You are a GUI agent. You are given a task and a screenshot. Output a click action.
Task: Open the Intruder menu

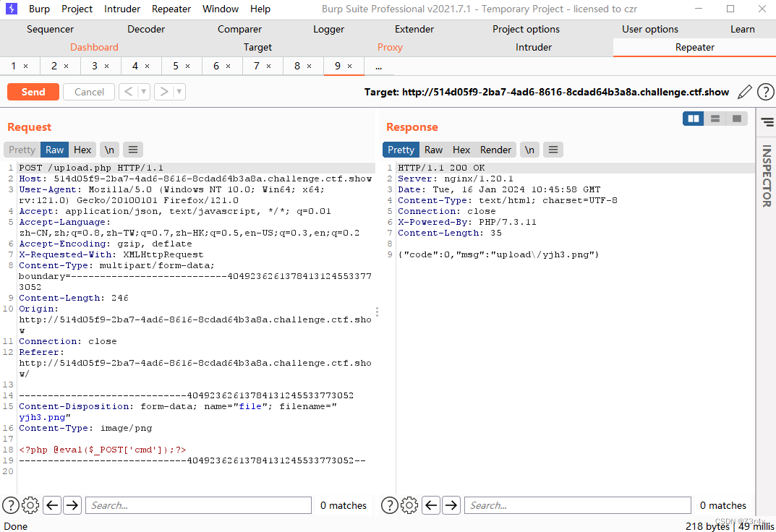121,9
